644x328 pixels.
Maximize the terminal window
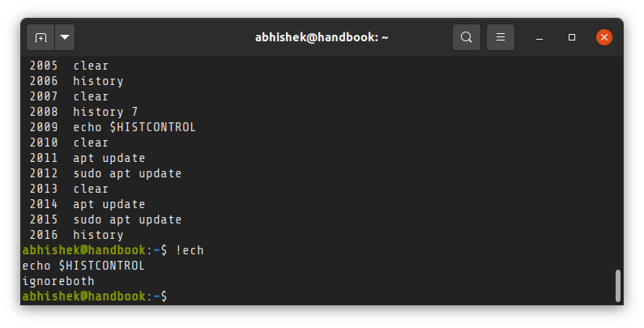pyautogui.click(x=571, y=37)
